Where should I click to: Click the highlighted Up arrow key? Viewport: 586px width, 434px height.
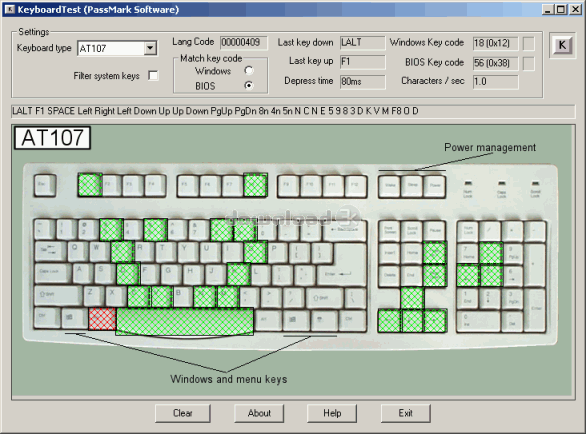(x=412, y=298)
